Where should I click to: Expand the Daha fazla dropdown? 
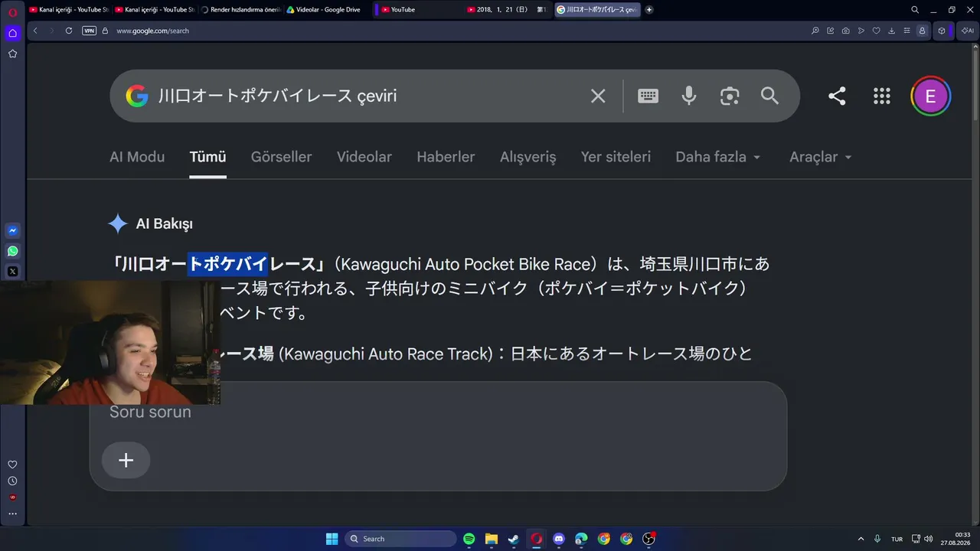point(718,157)
